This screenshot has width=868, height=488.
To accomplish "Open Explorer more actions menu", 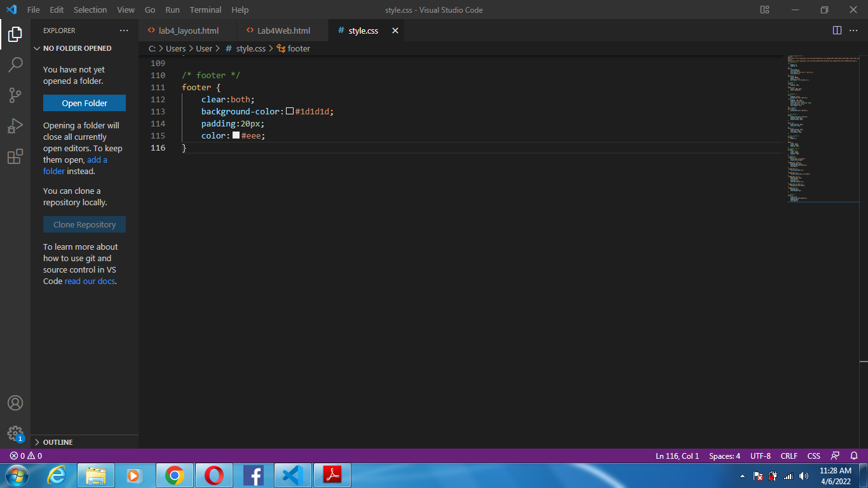I will (124, 30).
